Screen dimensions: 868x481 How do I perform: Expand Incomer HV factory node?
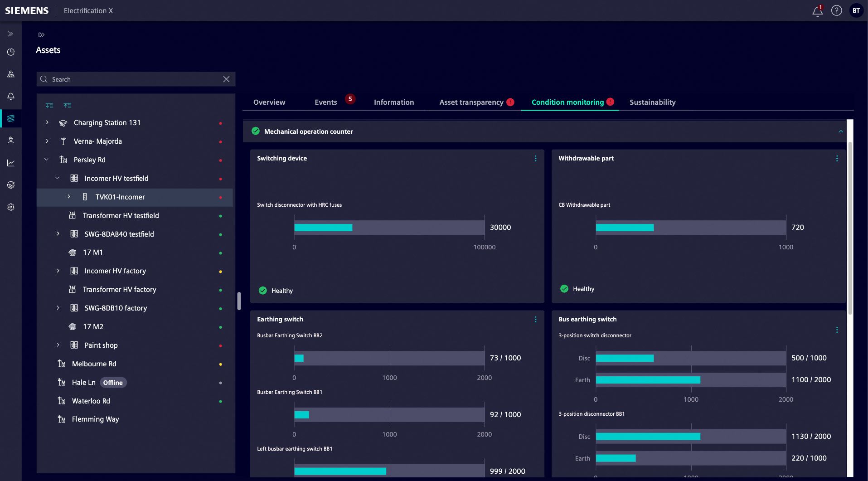click(58, 271)
